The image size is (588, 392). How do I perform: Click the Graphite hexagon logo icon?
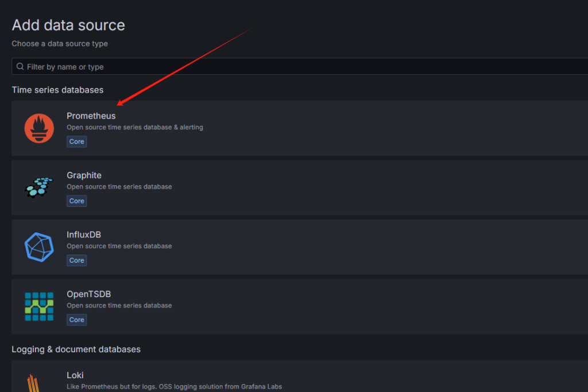click(39, 187)
